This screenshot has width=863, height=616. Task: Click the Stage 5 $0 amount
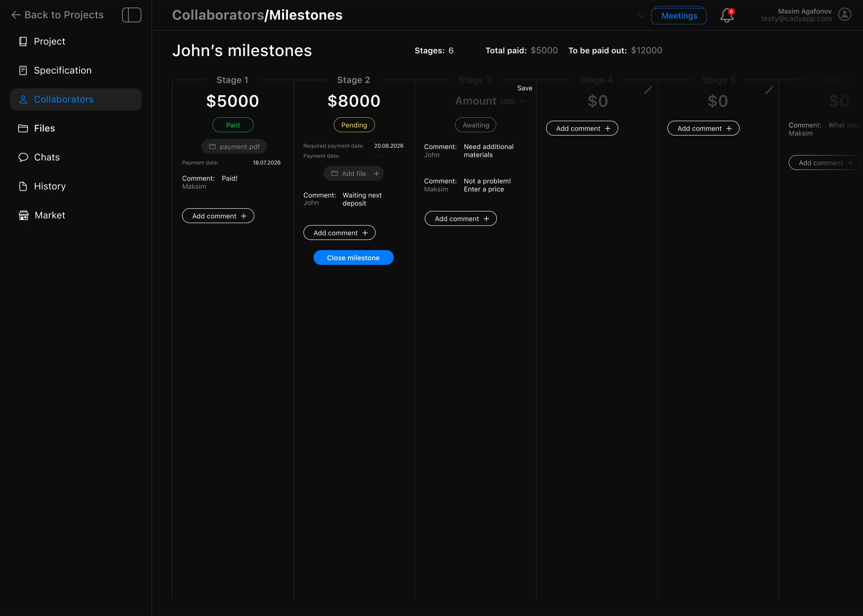coord(718,101)
